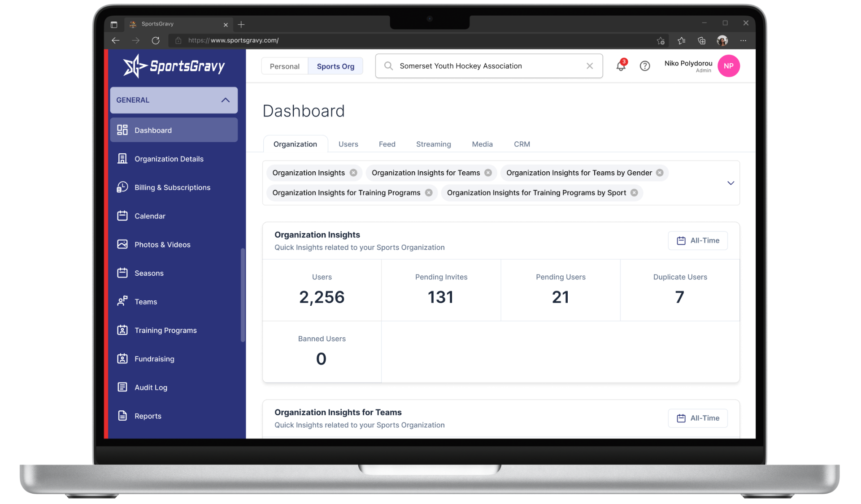
Task: Click the Pending Invites value 131
Action: coord(441,297)
